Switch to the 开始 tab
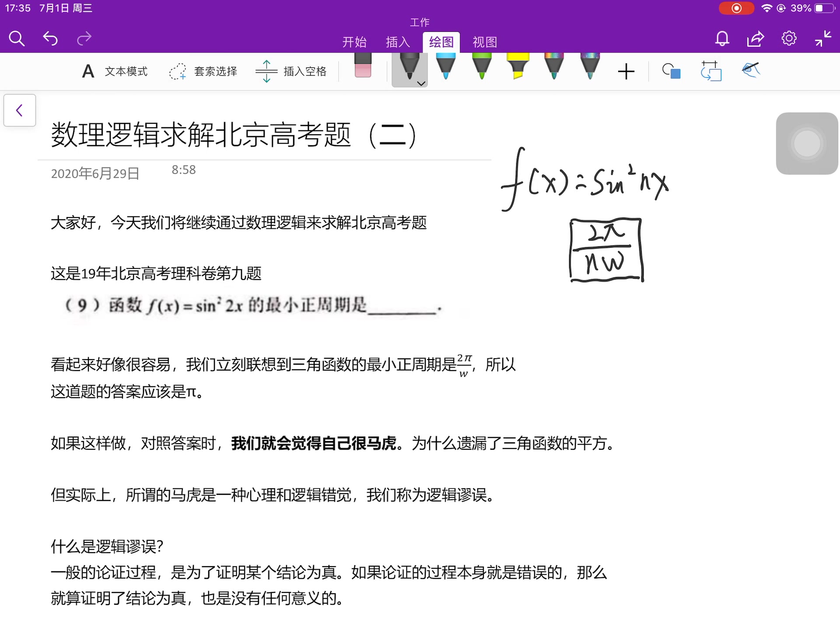 point(354,42)
